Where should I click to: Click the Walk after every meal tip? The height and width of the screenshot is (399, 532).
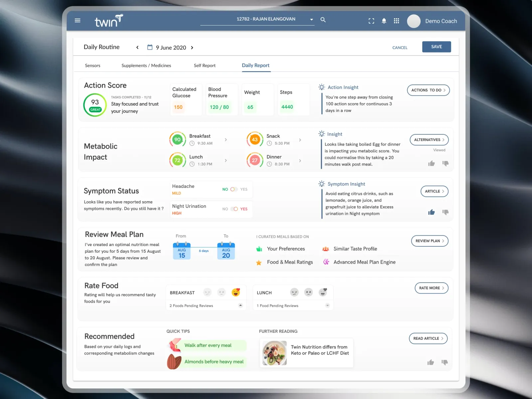(207, 345)
